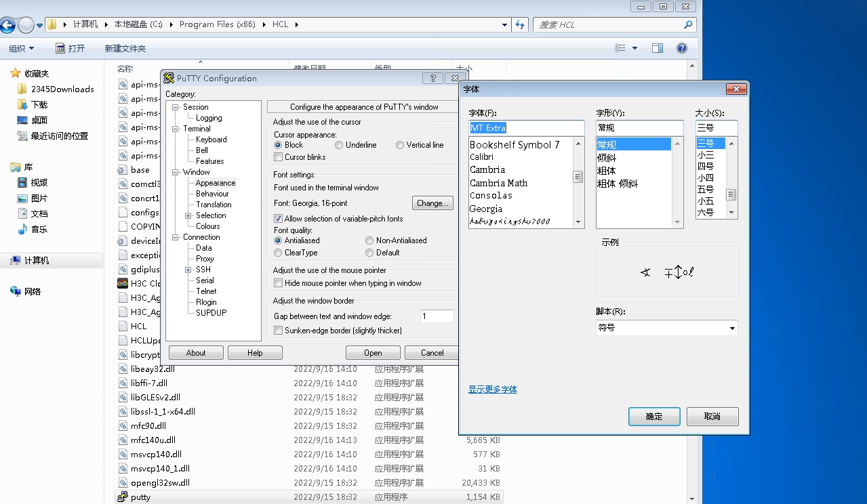Open the 组织 menu in toolbar

pos(21,48)
